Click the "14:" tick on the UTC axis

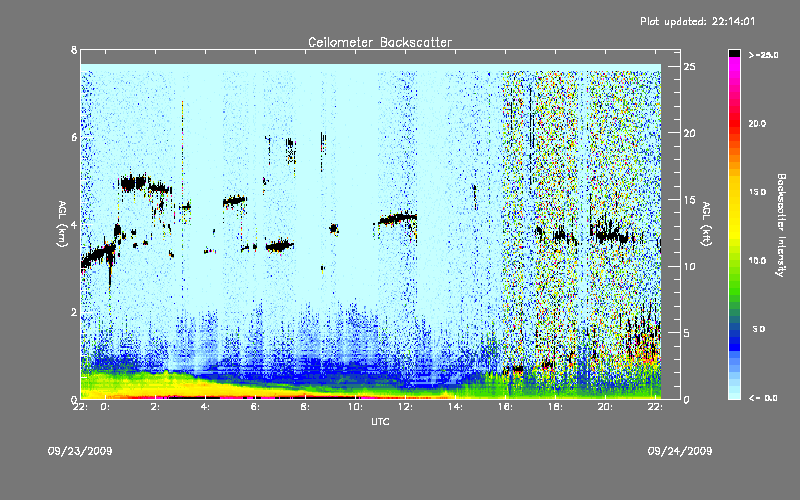(x=455, y=407)
